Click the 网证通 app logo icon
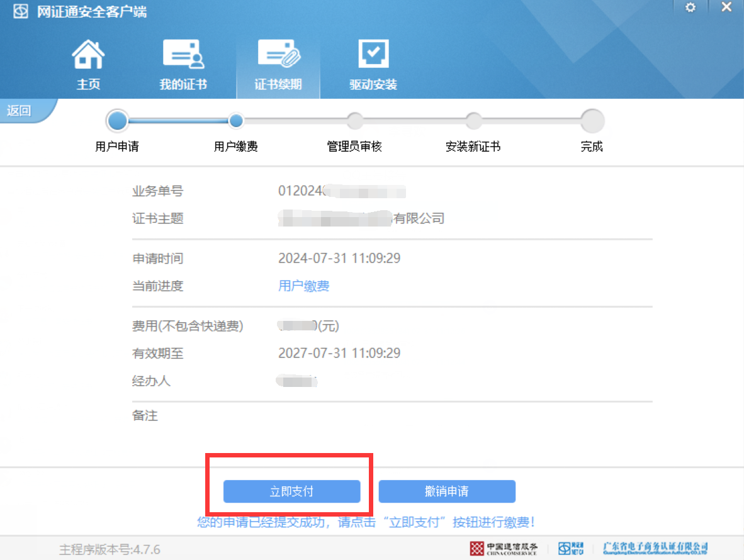Image resolution: width=744 pixels, height=560 pixels. pyautogui.click(x=21, y=11)
